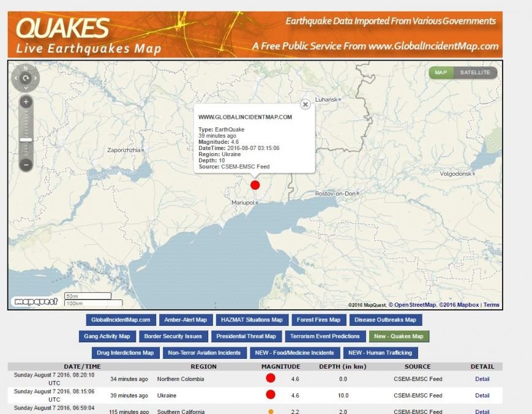Pan map down with compass arrow
The image size is (532, 414).
[x=26, y=88]
